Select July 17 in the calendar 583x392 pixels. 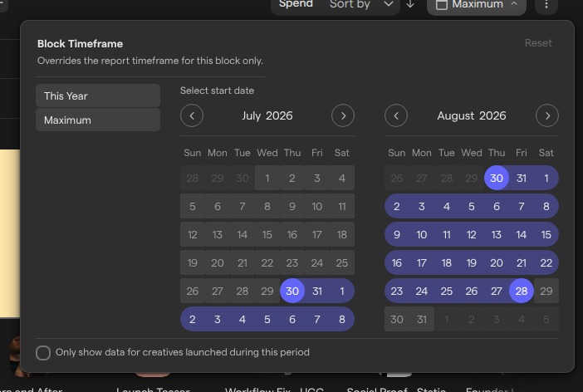pyautogui.click(x=317, y=235)
